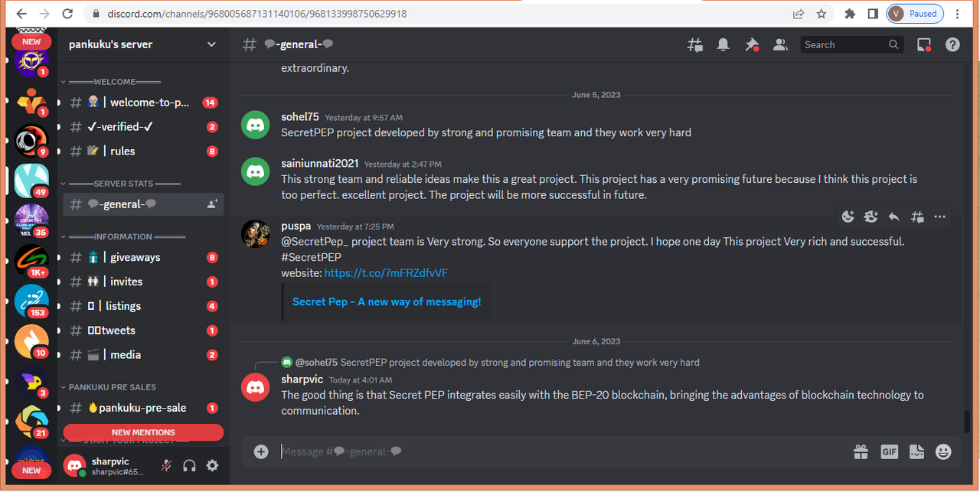980x492 pixels.
Task: Open the Threads panel in channel header
Action: tap(695, 45)
